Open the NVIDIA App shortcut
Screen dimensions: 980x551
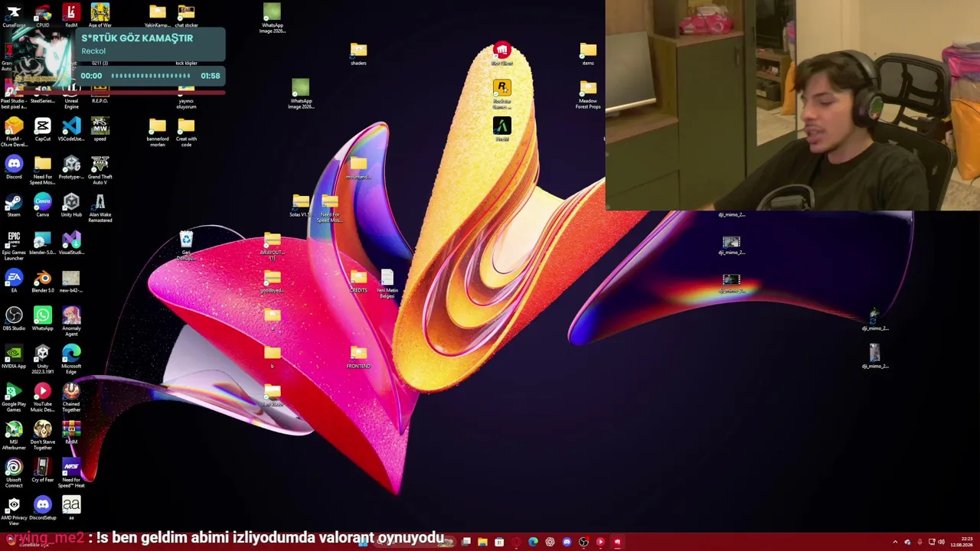14,357
